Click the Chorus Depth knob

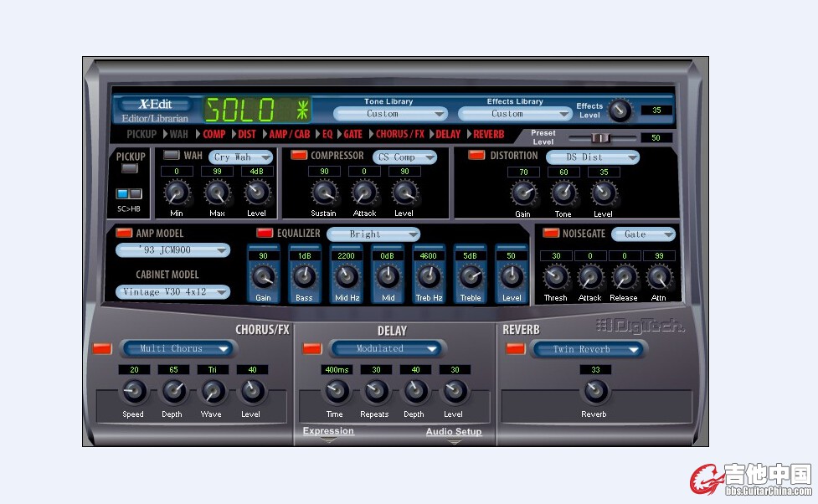(173, 391)
